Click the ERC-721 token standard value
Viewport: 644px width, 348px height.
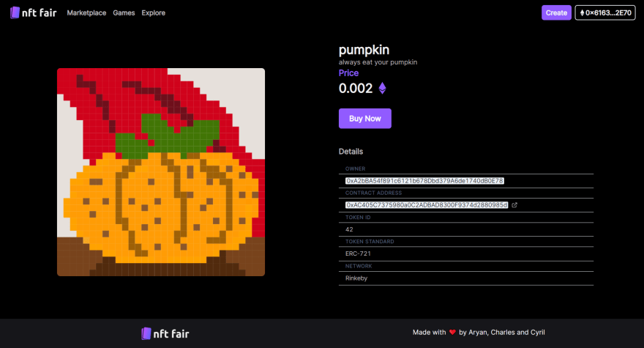pyautogui.click(x=358, y=253)
